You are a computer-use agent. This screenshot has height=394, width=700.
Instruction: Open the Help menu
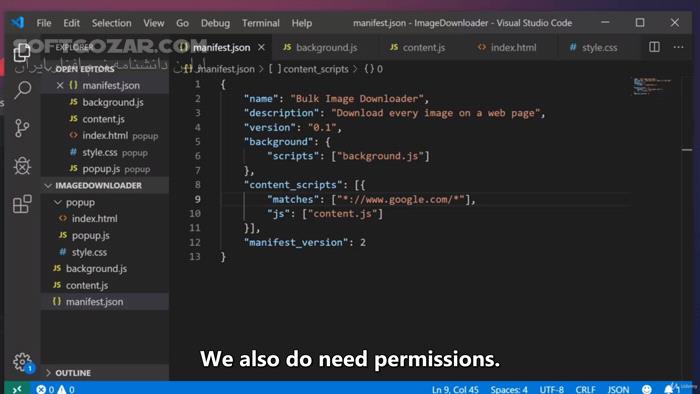point(302,23)
